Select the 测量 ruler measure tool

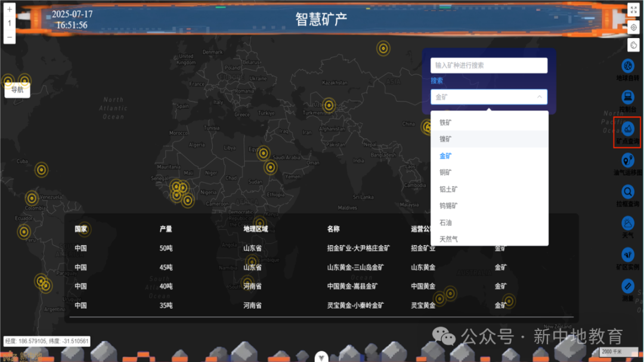coord(627,286)
